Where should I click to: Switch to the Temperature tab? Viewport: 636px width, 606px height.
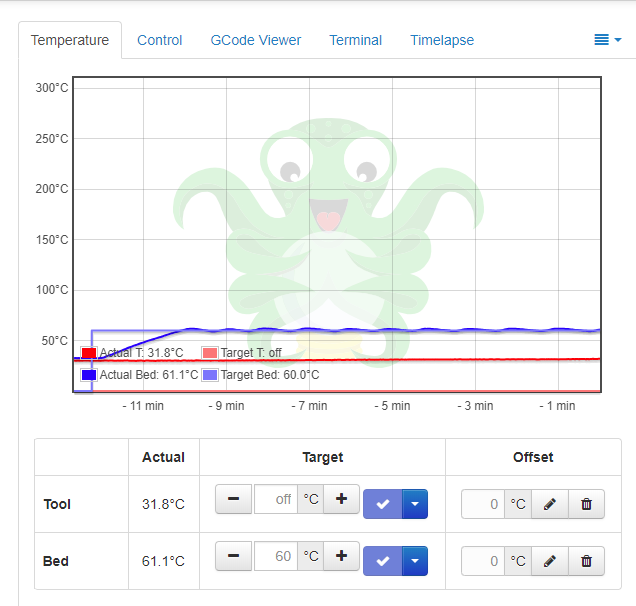[70, 40]
